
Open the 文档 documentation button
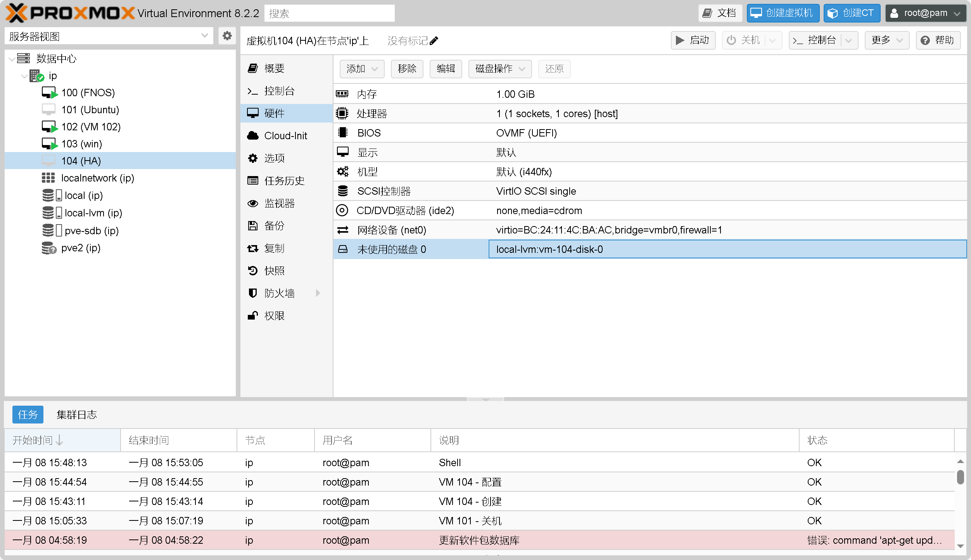click(720, 13)
